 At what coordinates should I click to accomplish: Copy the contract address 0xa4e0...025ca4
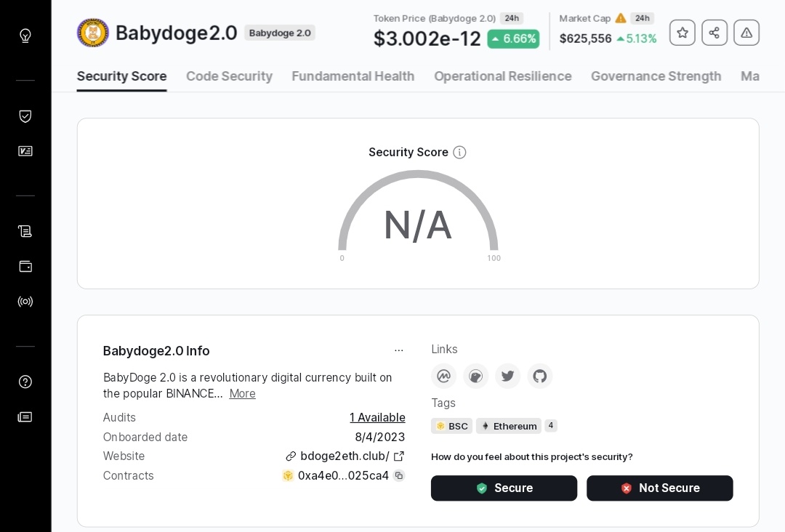399,475
